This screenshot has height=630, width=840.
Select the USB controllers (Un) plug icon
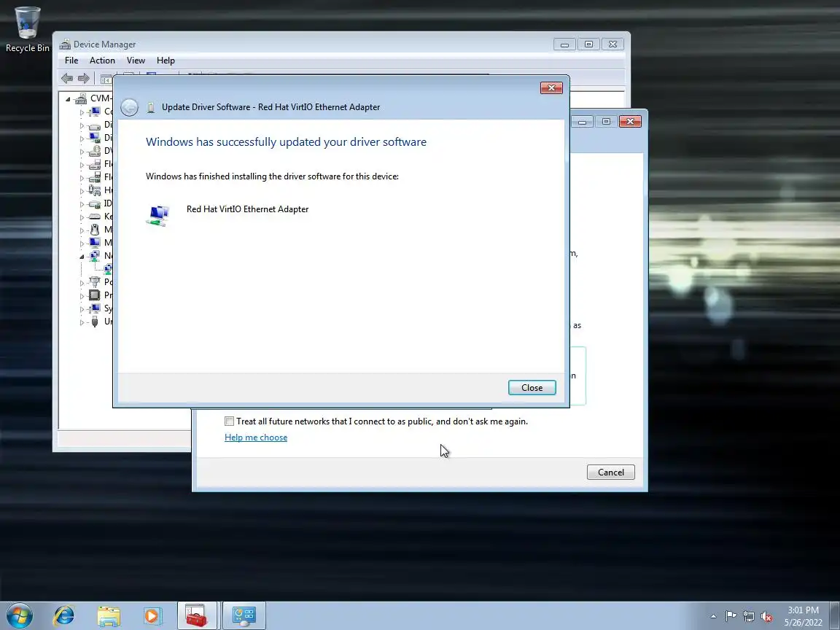point(94,322)
